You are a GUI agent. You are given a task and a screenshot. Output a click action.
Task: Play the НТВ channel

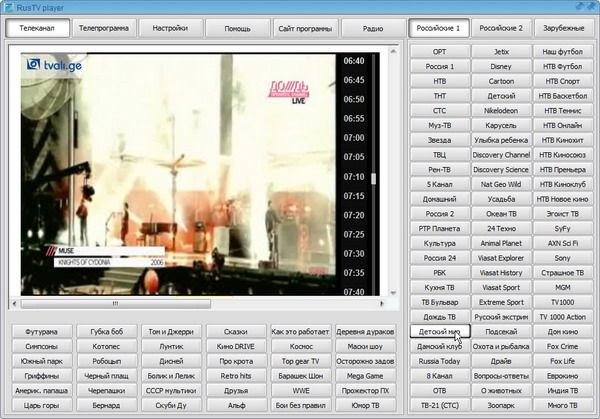[x=440, y=81]
